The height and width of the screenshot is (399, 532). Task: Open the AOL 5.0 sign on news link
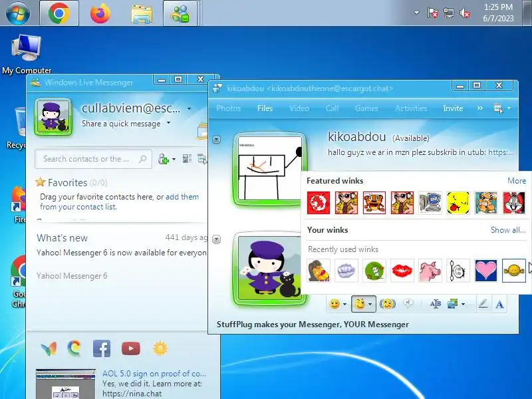pos(154,374)
